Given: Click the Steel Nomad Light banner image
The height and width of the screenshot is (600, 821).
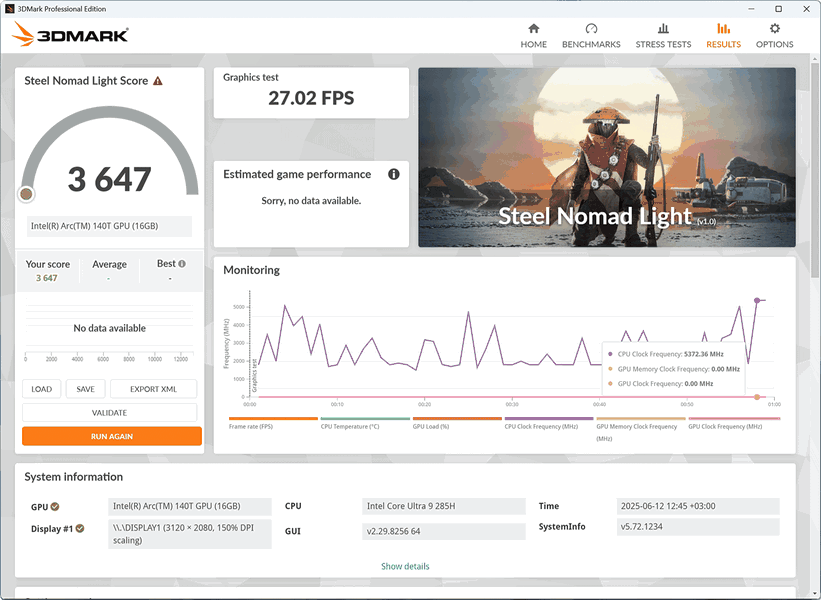Looking at the screenshot, I should click(x=607, y=157).
